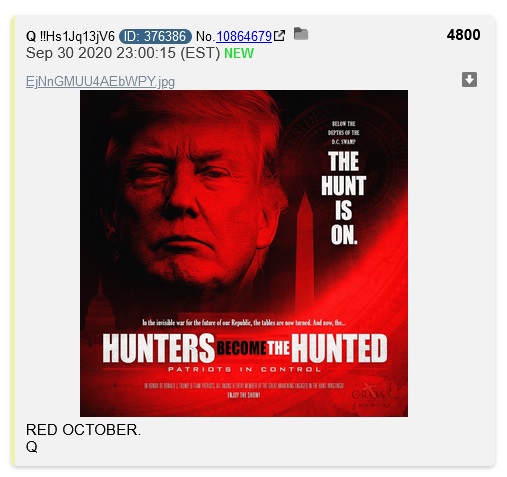Click the green NEW label
The image size is (507, 477).
239,53
